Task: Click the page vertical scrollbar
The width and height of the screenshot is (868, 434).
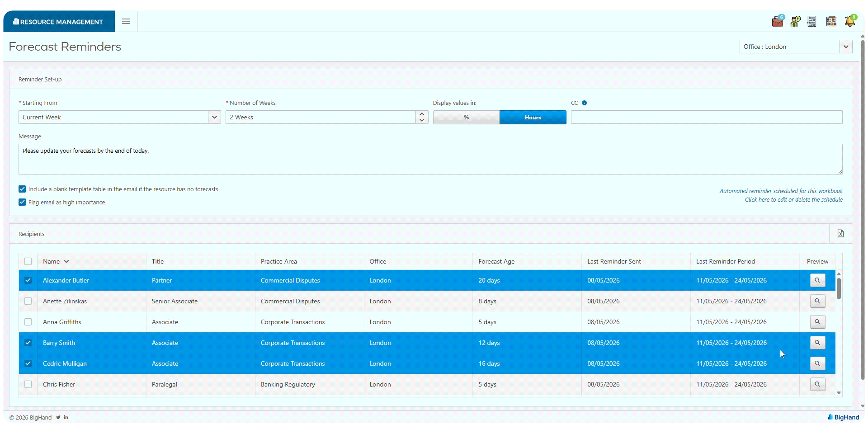Action: click(863, 210)
